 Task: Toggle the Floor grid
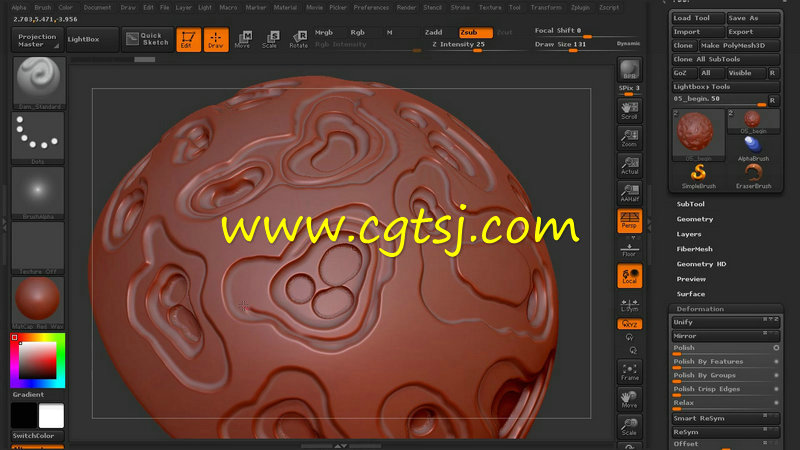pyautogui.click(x=630, y=250)
